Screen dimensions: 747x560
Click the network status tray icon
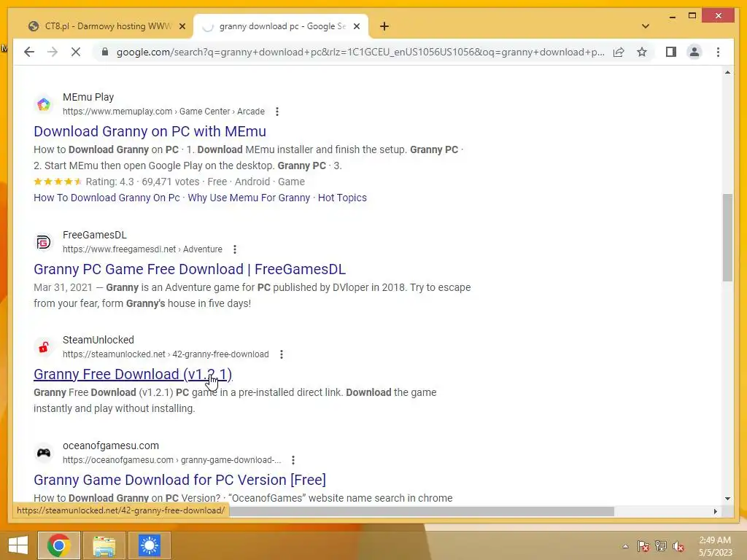(x=661, y=546)
